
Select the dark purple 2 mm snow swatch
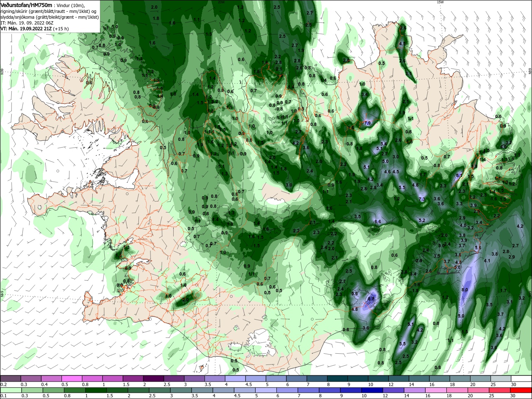tap(153, 379)
